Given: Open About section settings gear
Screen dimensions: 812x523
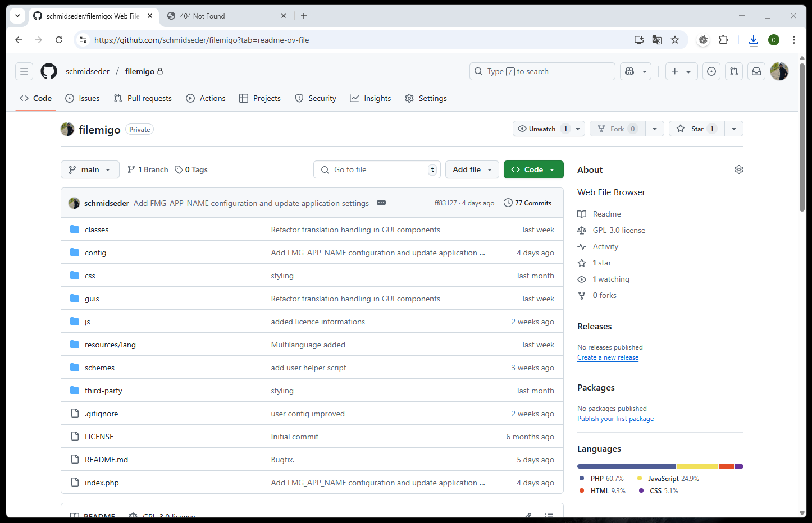Looking at the screenshot, I should coord(739,169).
